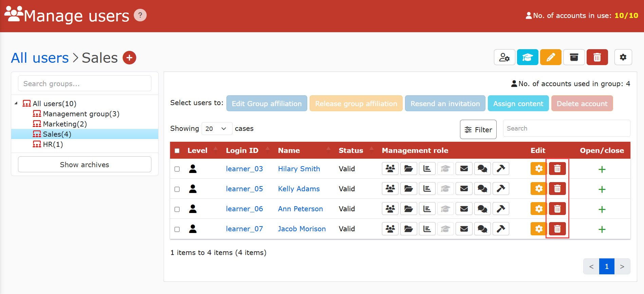This screenshot has width=644, height=294.
Task: Edit learner_06 with orange gear icon
Action: click(x=539, y=209)
